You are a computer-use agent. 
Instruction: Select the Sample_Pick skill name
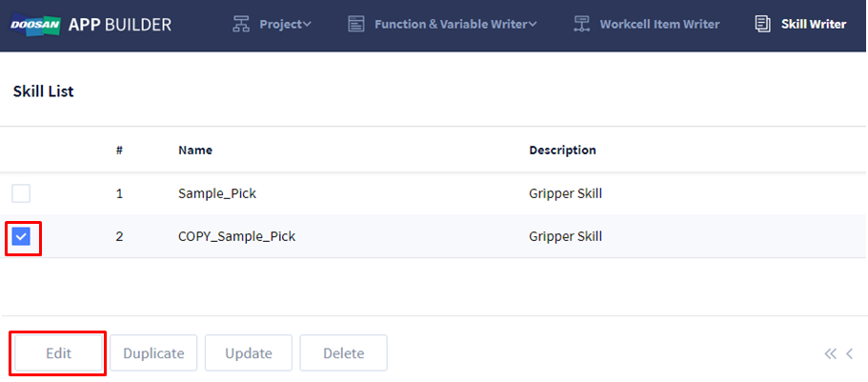(216, 193)
